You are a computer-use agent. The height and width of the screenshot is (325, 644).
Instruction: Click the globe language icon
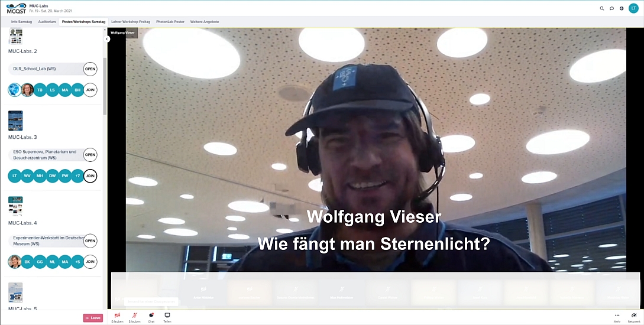(x=622, y=8)
